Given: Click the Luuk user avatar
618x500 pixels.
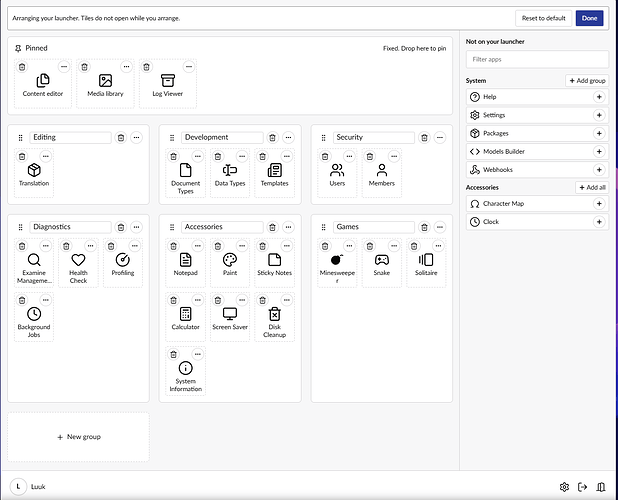Looking at the screenshot, I should (x=18, y=487).
